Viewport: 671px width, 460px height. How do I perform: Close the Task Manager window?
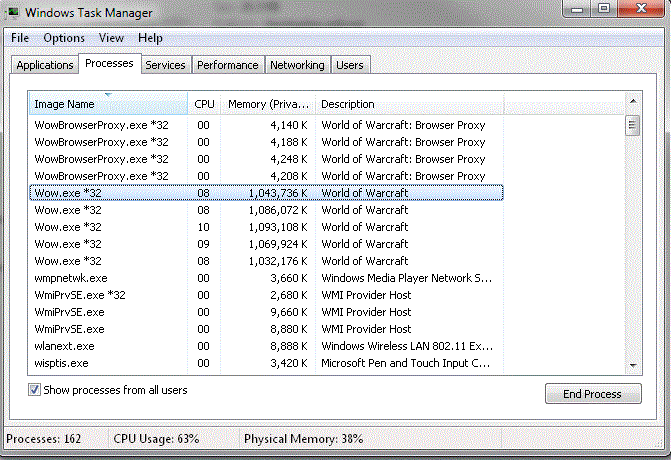pos(641,9)
